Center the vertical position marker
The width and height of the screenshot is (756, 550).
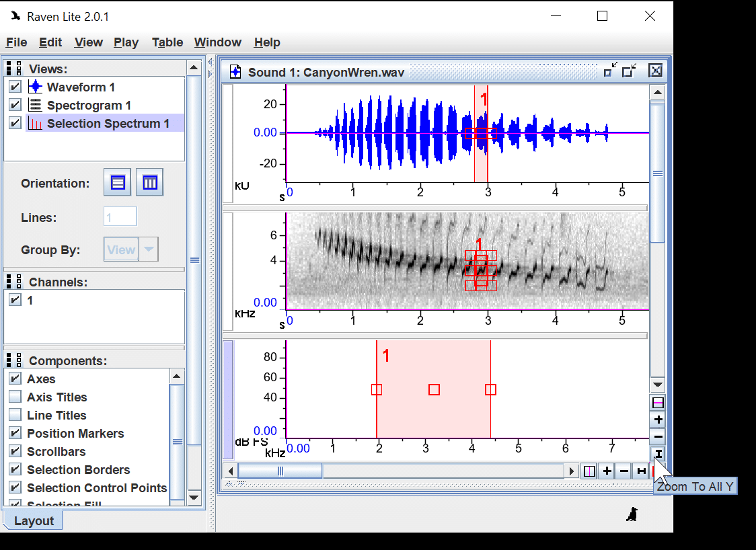(x=658, y=403)
